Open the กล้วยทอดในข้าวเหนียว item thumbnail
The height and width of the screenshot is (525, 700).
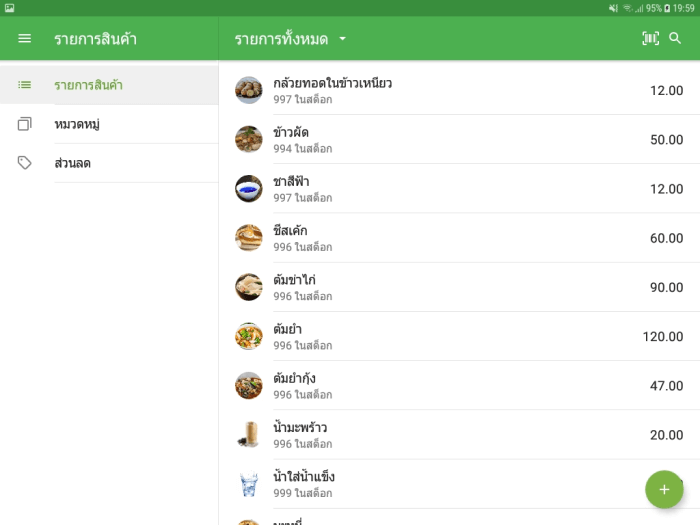[249, 90]
